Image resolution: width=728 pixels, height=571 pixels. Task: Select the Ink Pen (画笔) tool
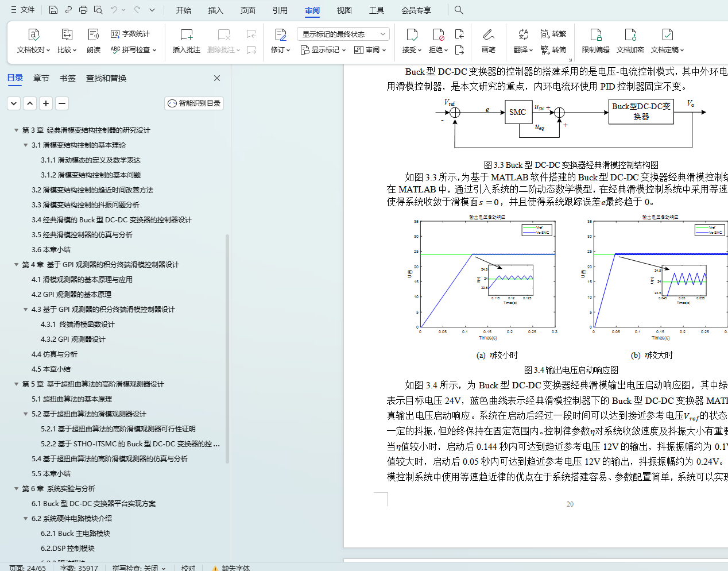coord(488,34)
